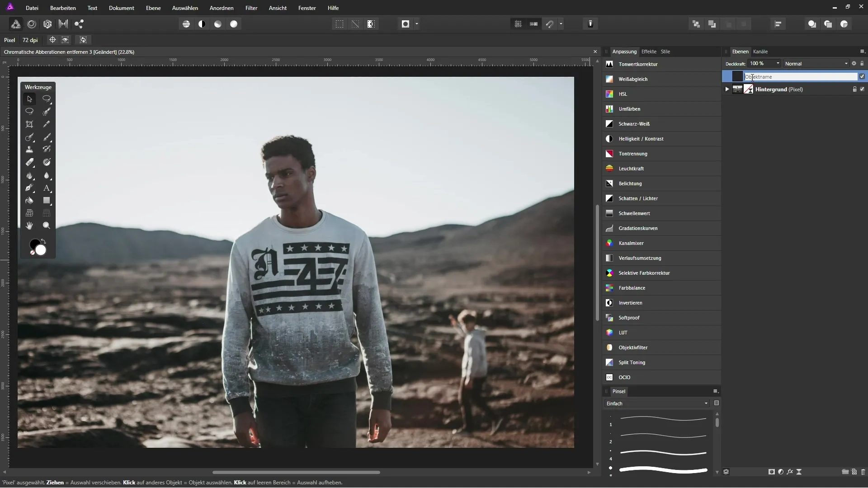Toggle snapping magnet in the toolbar
The width and height of the screenshot is (868, 488).
(x=550, y=24)
